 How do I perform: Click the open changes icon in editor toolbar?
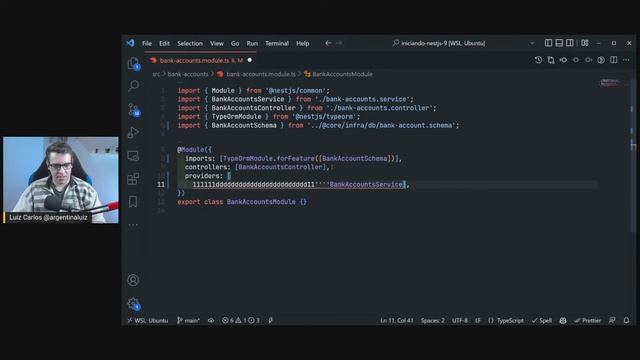[551, 60]
